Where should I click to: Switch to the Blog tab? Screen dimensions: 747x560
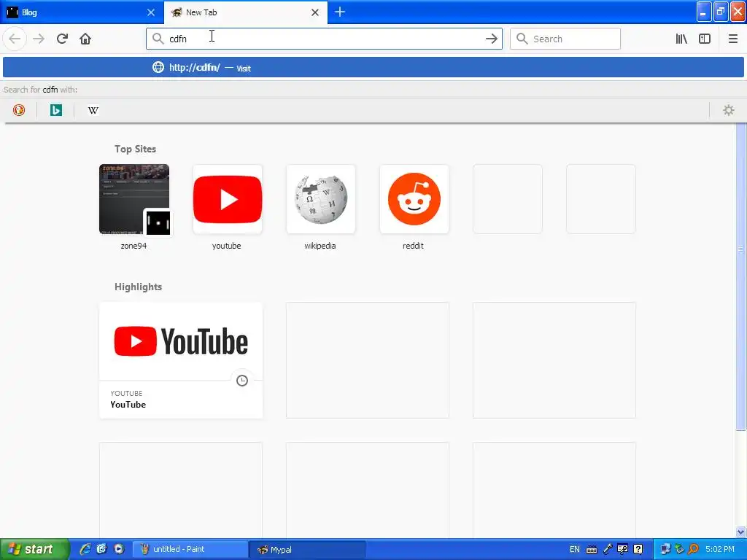click(82, 12)
